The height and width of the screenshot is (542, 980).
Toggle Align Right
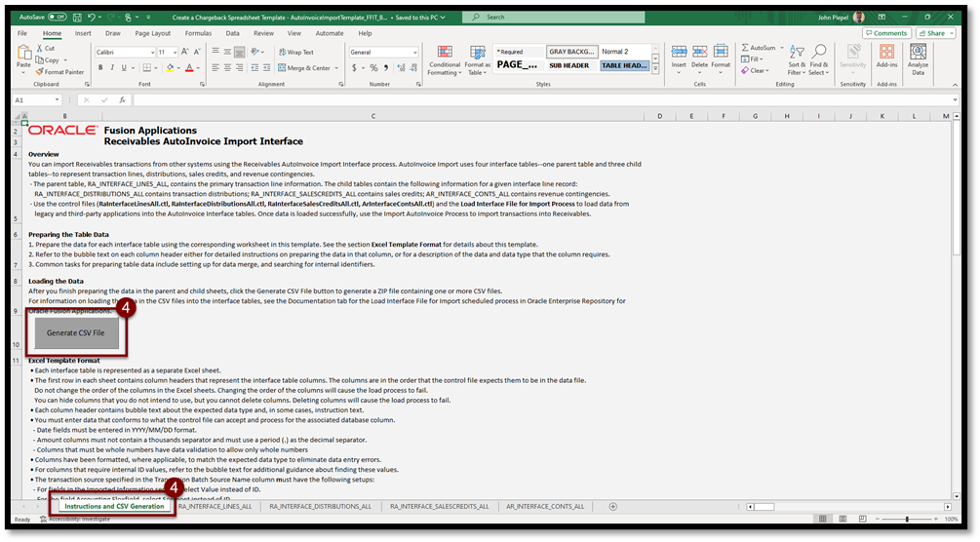pyautogui.click(x=239, y=68)
